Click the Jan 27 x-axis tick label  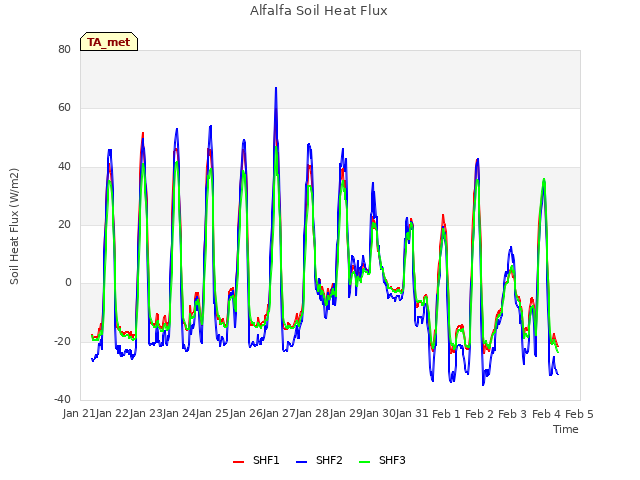[x=280, y=414]
